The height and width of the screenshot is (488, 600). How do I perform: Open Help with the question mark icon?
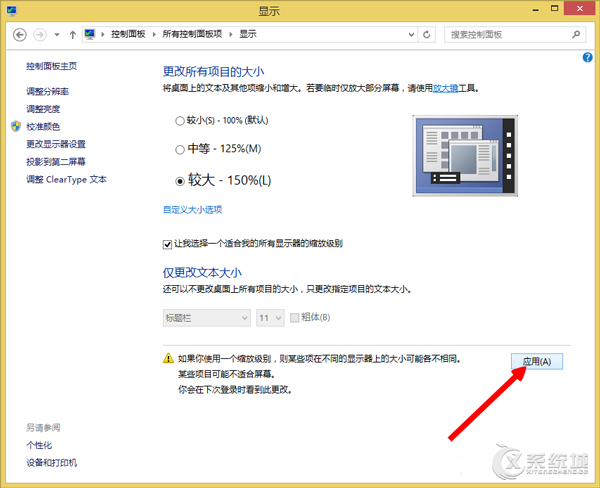click(587, 57)
